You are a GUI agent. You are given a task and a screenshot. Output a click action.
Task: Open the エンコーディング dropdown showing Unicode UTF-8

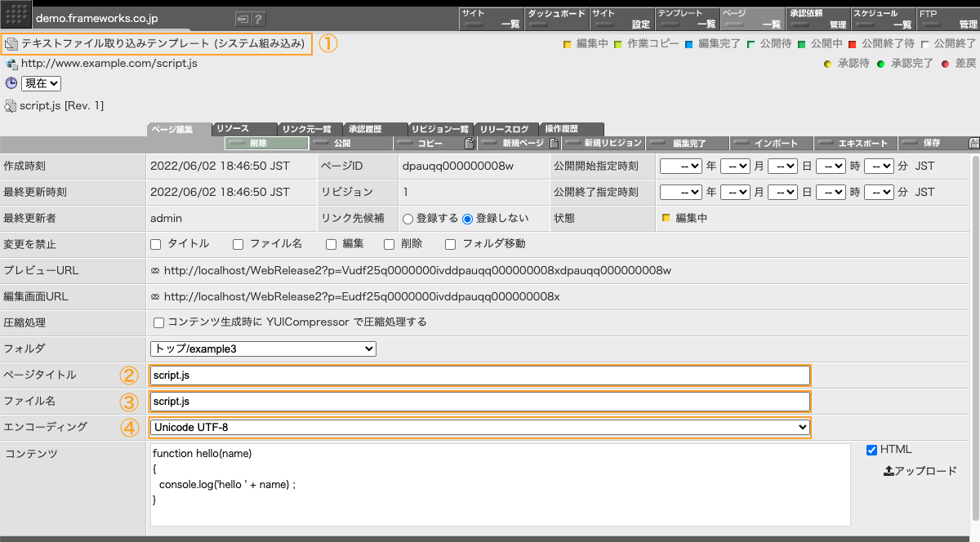(x=479, y=427)
